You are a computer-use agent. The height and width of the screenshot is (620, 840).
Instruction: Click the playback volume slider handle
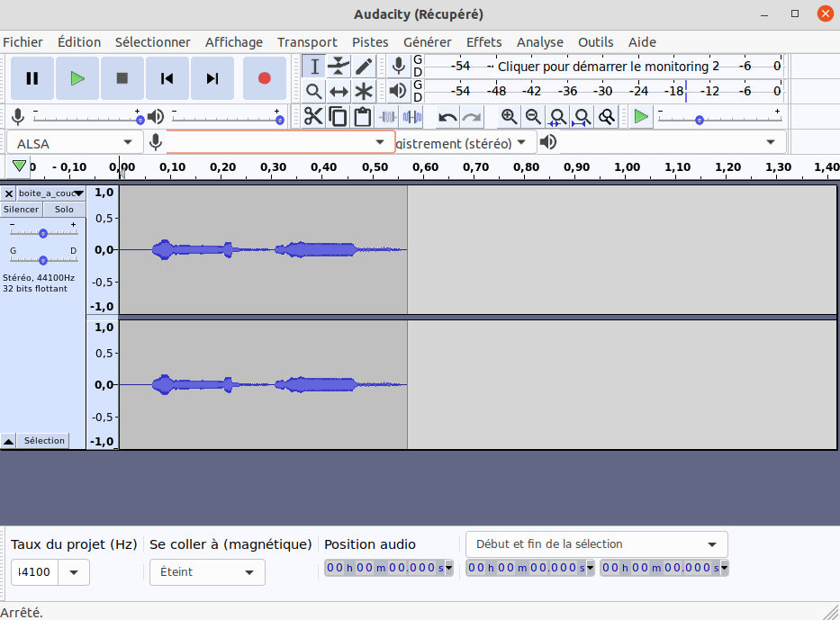(x=280, y=121)
